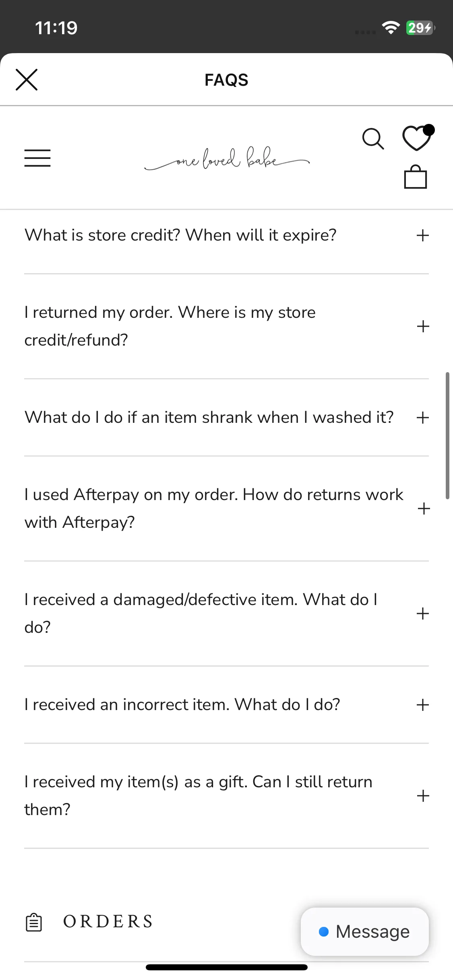The height and width of the screenshot is (980, 453).
Task: Open the hamburger navigation menu
Action: click(37, 158)
